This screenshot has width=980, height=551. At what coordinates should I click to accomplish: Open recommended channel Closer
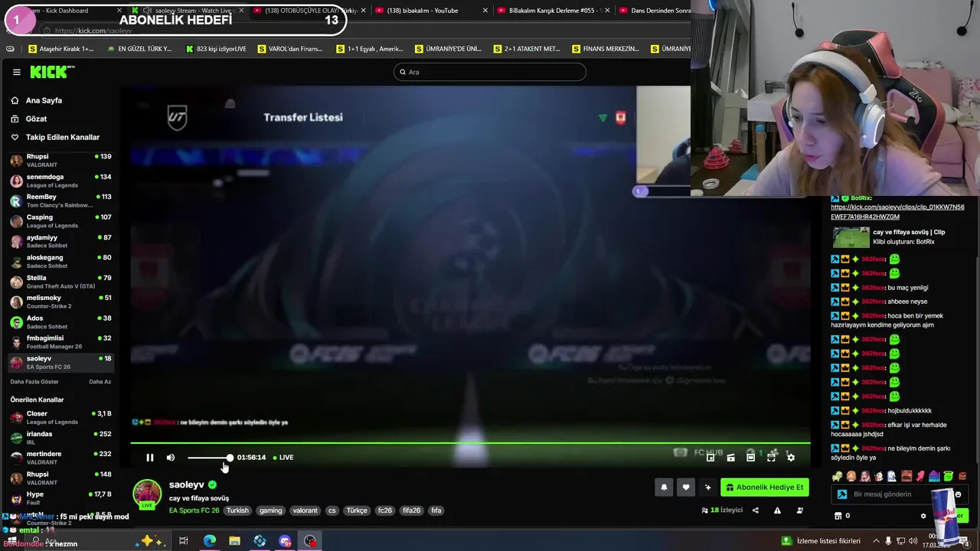tap(61, 417)
